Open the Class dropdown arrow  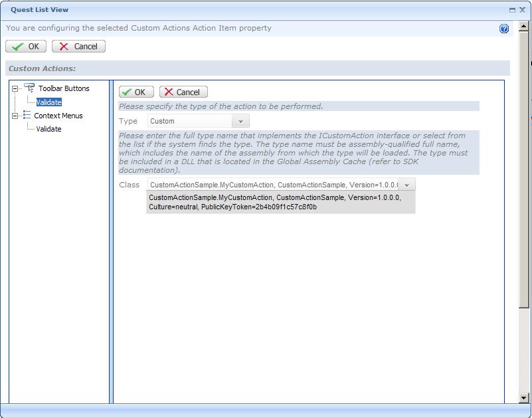coord(407,185)
